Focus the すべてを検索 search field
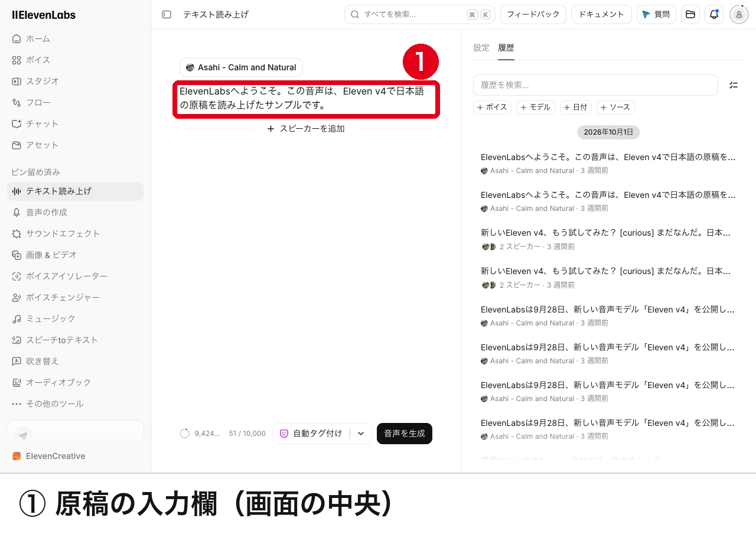 pyautogui.click(x=420, y=14)
